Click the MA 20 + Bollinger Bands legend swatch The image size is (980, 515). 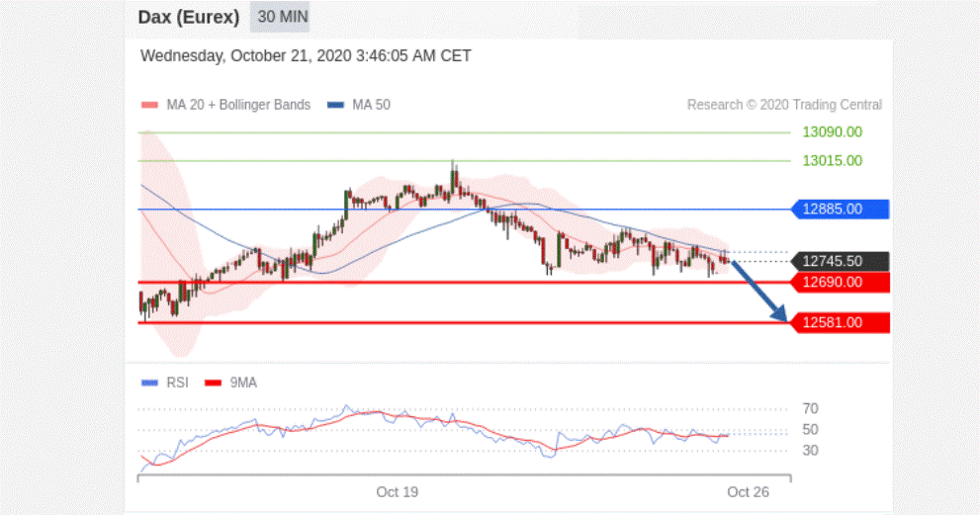(x=150, y=105)
